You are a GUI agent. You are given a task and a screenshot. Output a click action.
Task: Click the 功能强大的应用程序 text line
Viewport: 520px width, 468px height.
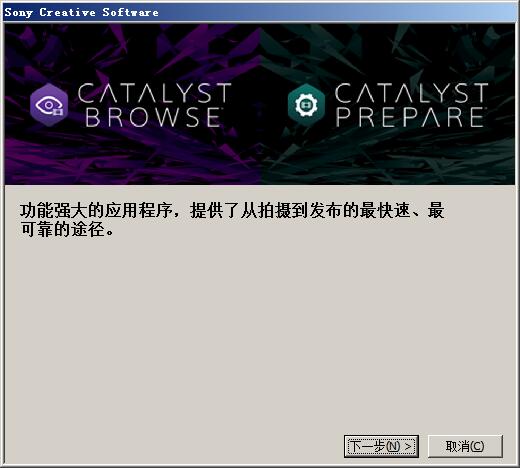point(96,210)
